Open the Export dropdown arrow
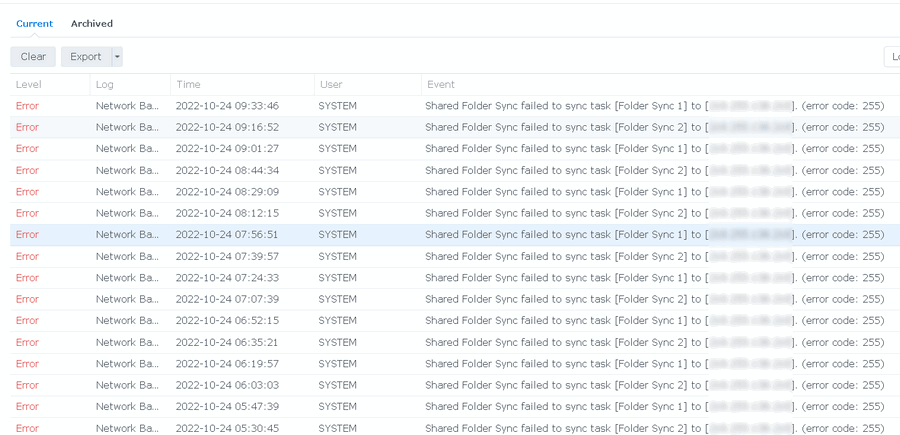 [x=117, y=57]
